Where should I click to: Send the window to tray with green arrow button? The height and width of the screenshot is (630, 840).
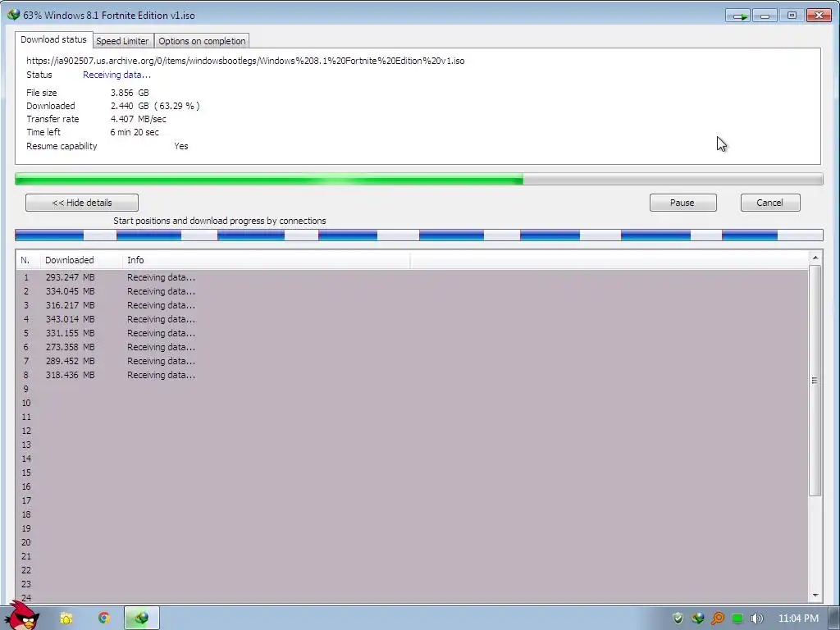coord(738,16)
